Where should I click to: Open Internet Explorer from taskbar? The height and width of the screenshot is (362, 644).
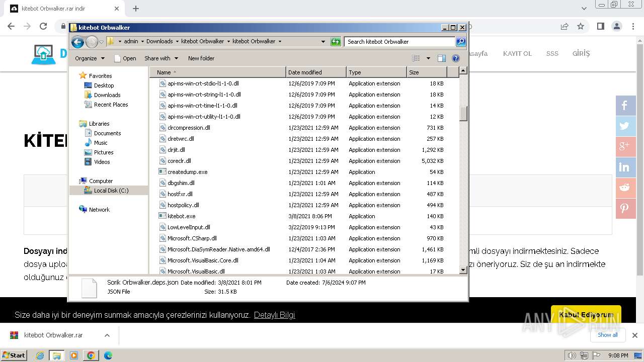click(x=40, y=355)
